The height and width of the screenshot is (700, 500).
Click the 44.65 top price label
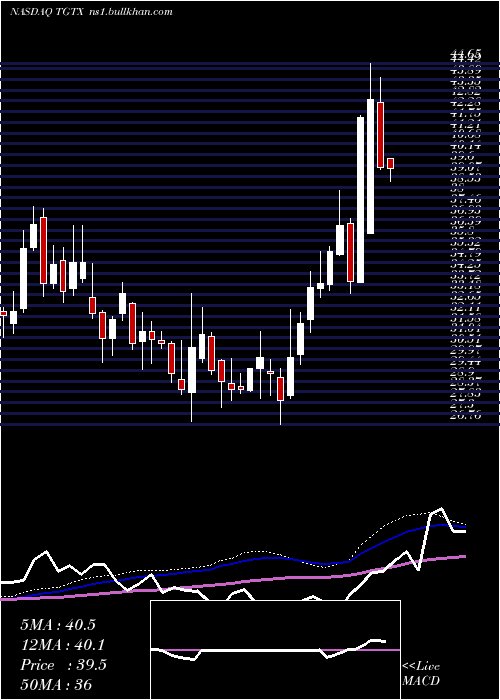click(466, 55)
